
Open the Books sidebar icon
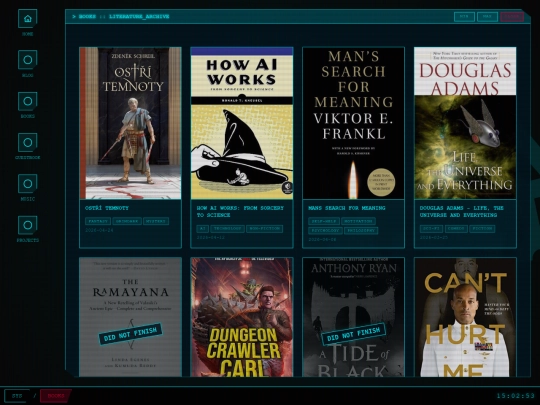tap(28, 101)
